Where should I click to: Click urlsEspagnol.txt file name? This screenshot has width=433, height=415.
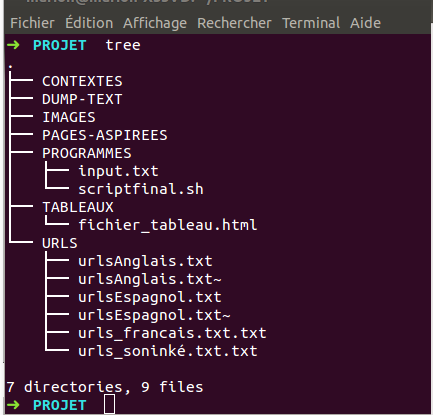tap(150, 297)
